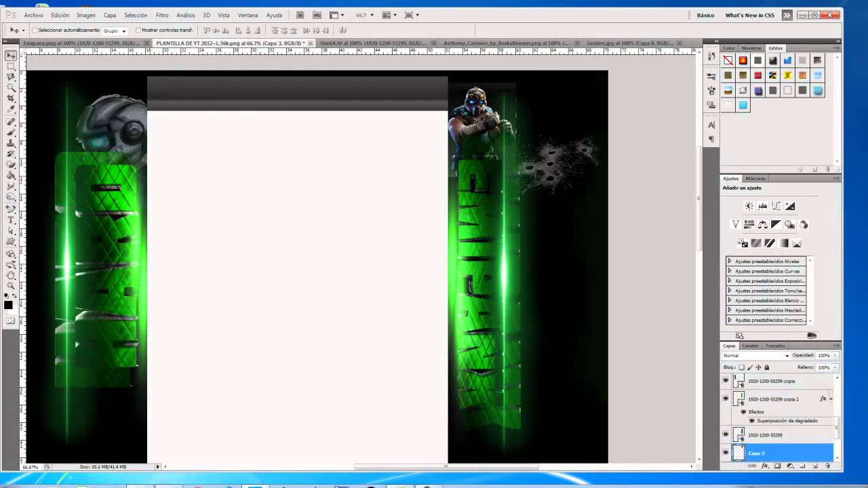Select the Pen tool
This screenshot has height=488, width=868.
(x=12, y=209)
